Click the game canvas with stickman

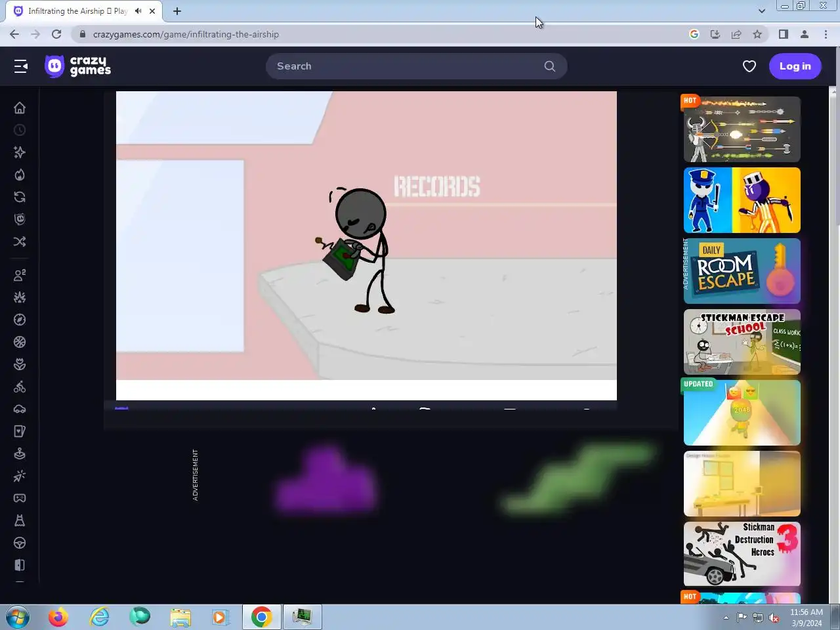pos(366,245)
